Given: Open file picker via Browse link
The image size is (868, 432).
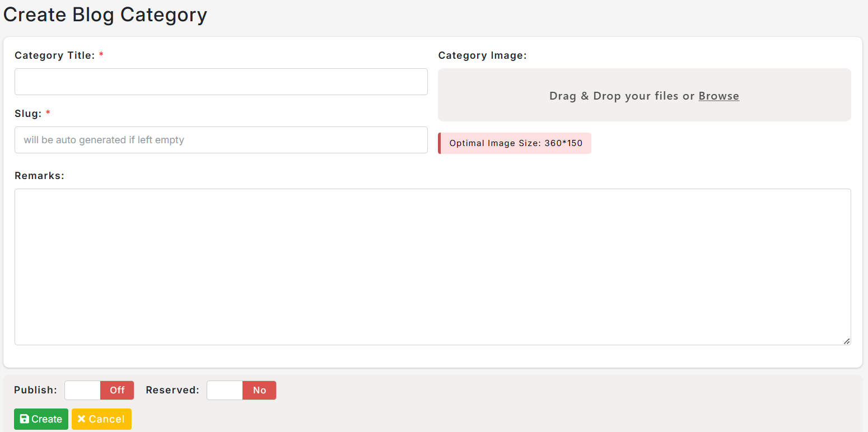Looking at the screenshot, I should pyautogui.click(x=718, y=96).
